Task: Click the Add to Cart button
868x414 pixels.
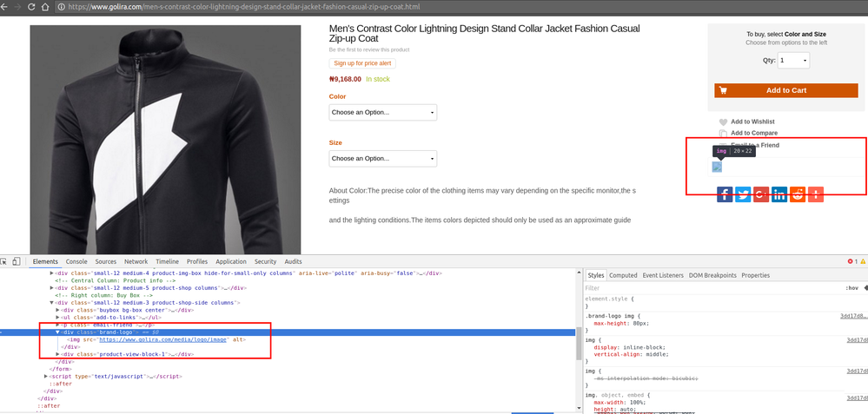Action: coord(786,90)
